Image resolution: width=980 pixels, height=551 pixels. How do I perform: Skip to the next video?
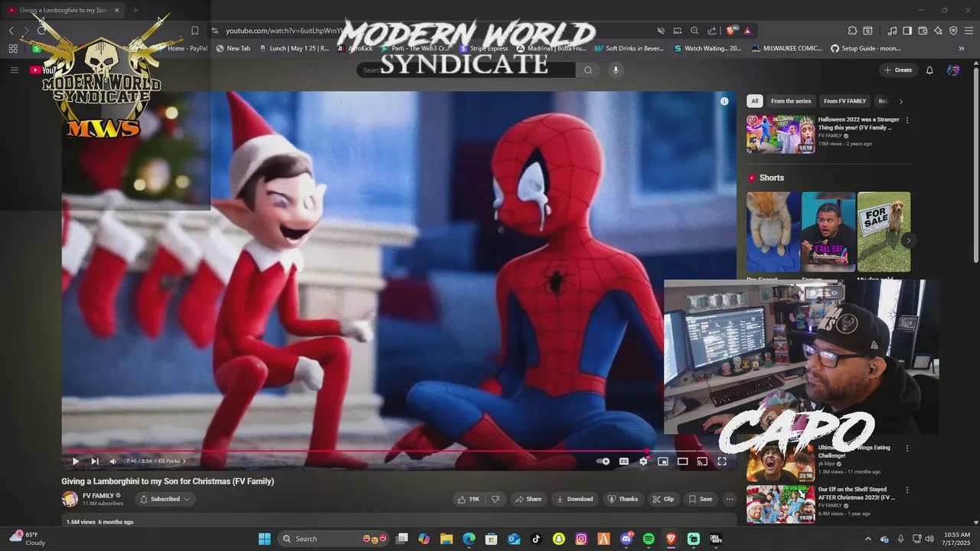point(95,461)
